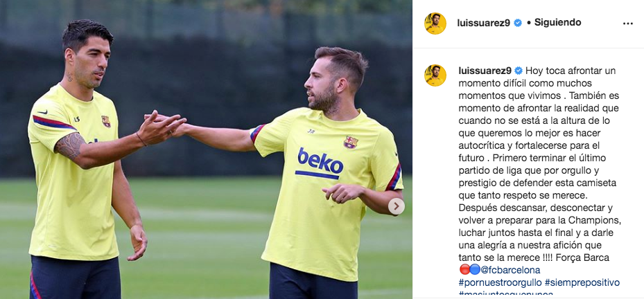Open the three-dot more options menu
Image resolution: width=644 pixels, height=299 pixels.
point(627,24)
